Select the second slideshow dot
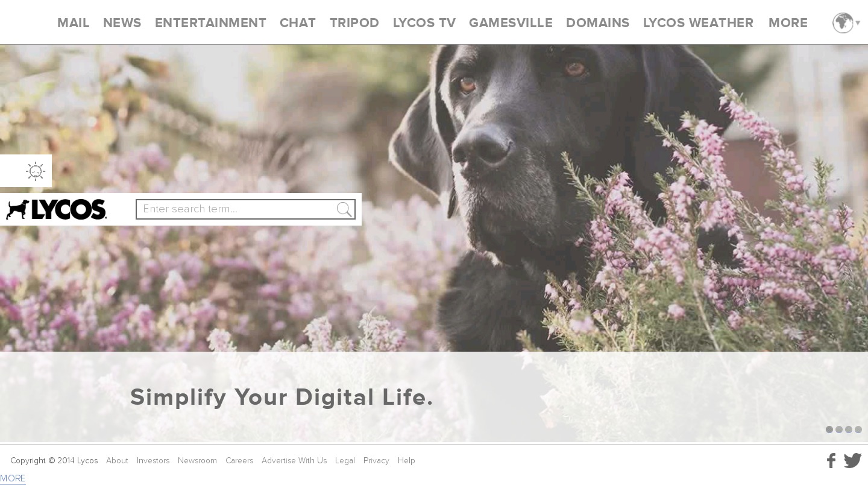This screenshot has width=868, height=485. pyautogui.click(x=839, y=430)
